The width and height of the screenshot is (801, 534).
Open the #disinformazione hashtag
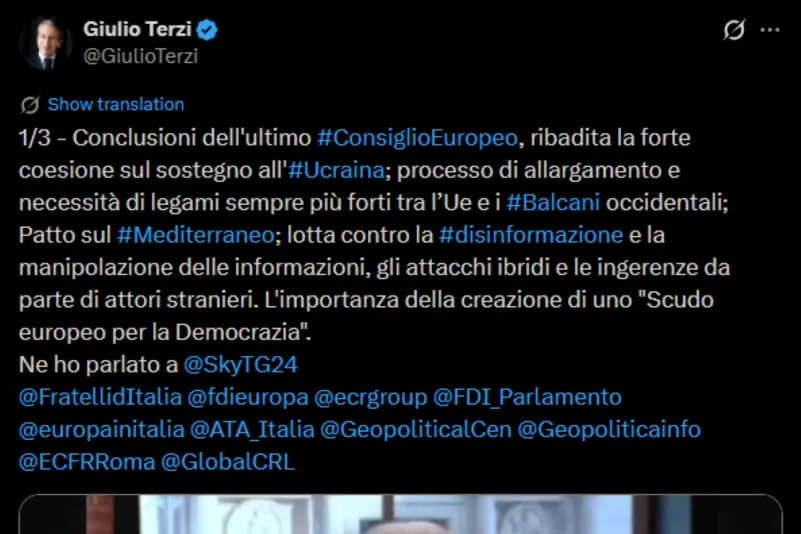[x=531, y=235]
